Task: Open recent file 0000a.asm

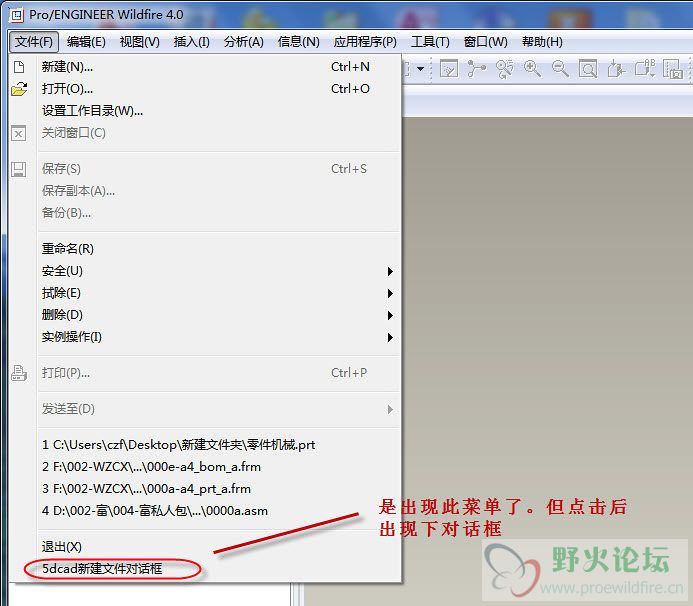Action: tap(206, 511)
